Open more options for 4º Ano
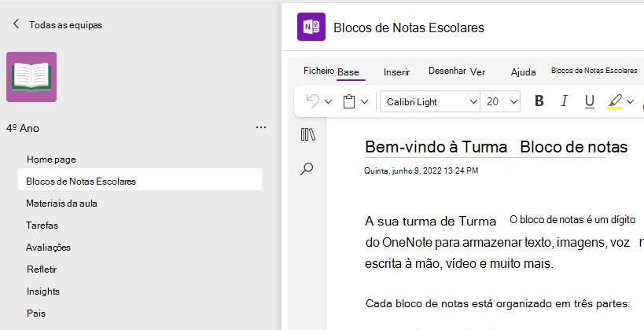 261,127
